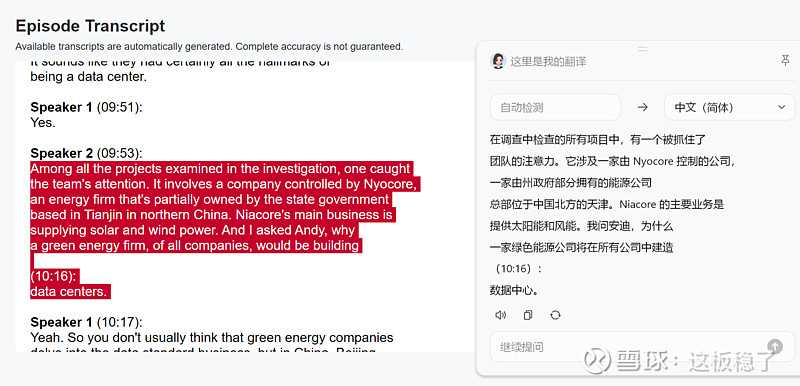Pin the translation popup with pushpin icon
The height and width of the screenshot is (386, 800).
click(x=785, y=61)
